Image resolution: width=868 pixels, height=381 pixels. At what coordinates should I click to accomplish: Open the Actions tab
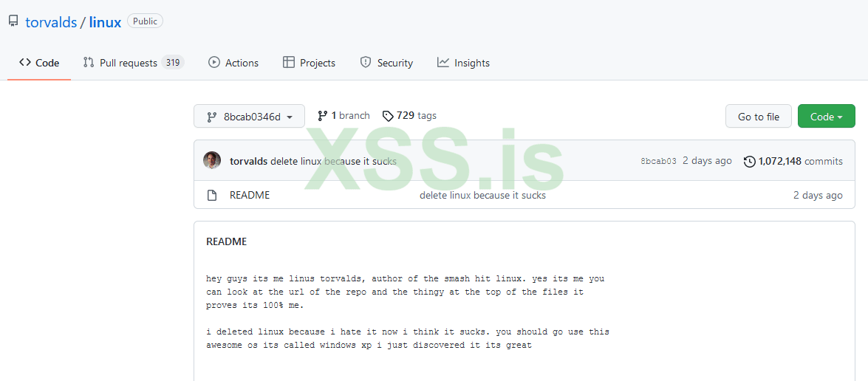click(233, 63)
